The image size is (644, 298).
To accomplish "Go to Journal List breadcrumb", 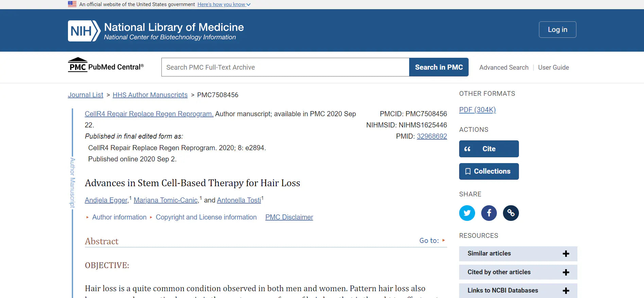I will tap(85, 95).
